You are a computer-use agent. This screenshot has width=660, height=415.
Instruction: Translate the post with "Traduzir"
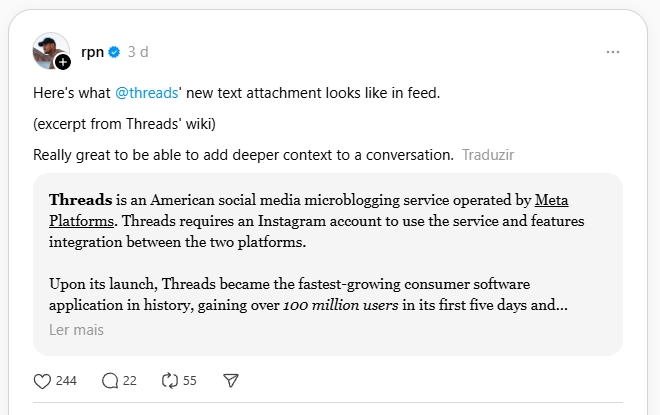click(x=488, y=155)
